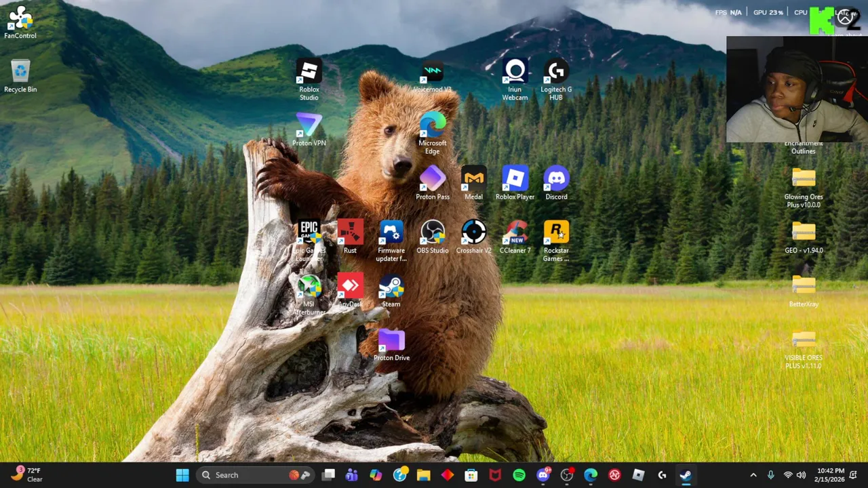Open the Roblox Player desktop shortcut
This screenshot has height=488, width=868.
pyautogui.click(x=515, y=183)
